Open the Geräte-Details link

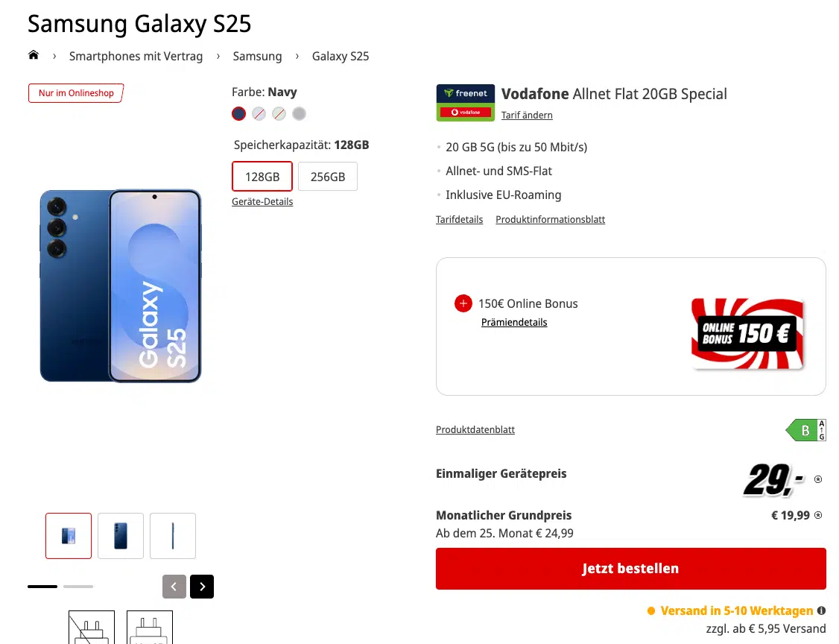pyautogui.click(x=262, y=202)
